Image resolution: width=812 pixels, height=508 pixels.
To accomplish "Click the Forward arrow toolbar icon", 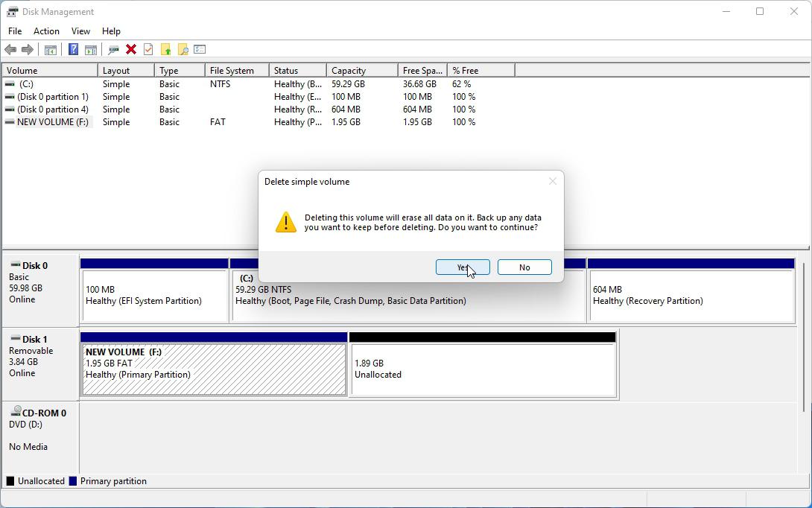I will [x=28, y=50].
